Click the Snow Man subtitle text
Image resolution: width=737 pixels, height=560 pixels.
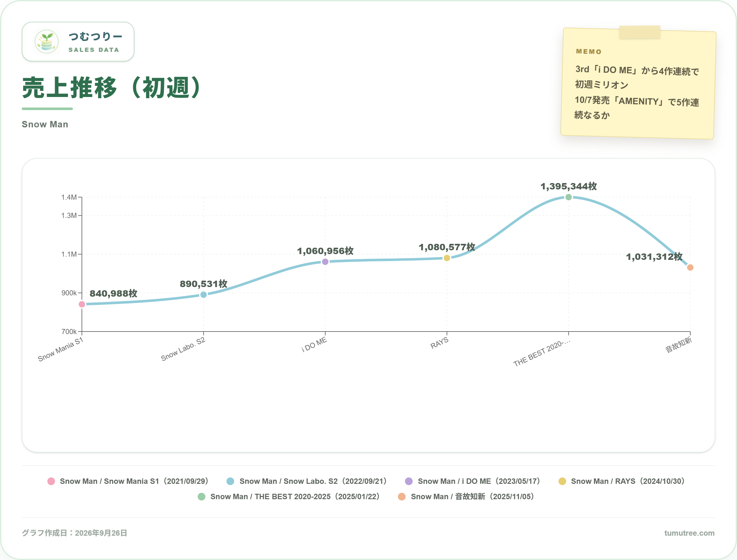tap(45, 124)
